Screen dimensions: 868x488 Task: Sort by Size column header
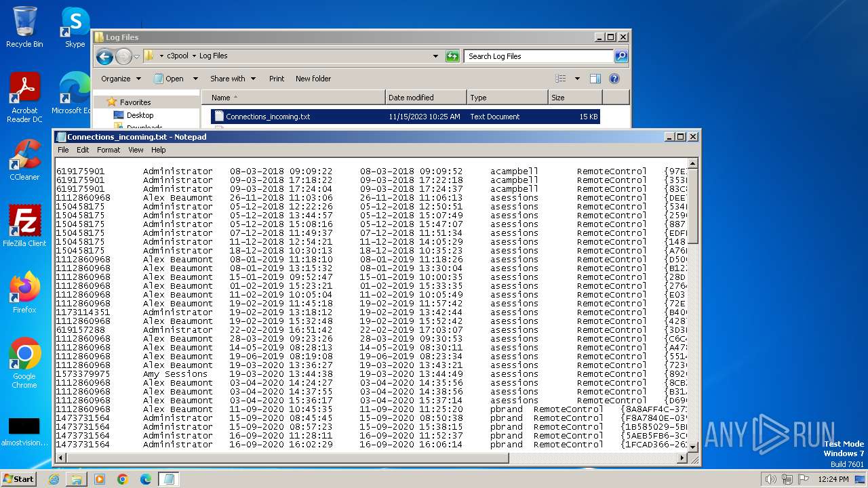point(575,98)
